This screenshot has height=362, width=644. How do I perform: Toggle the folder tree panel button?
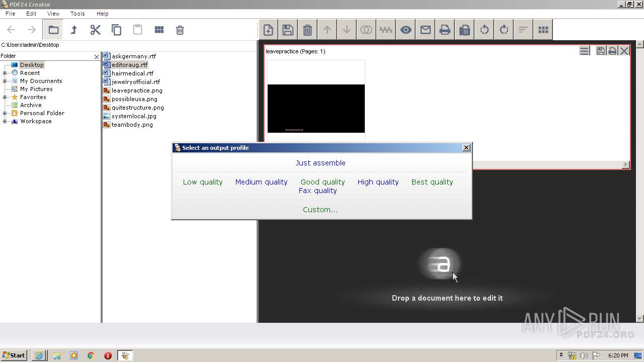53,30
